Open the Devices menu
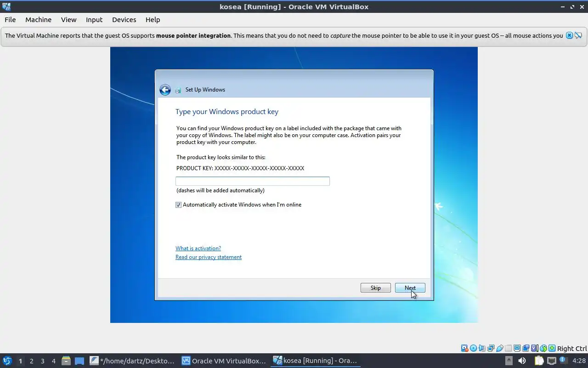 (124, 20)
